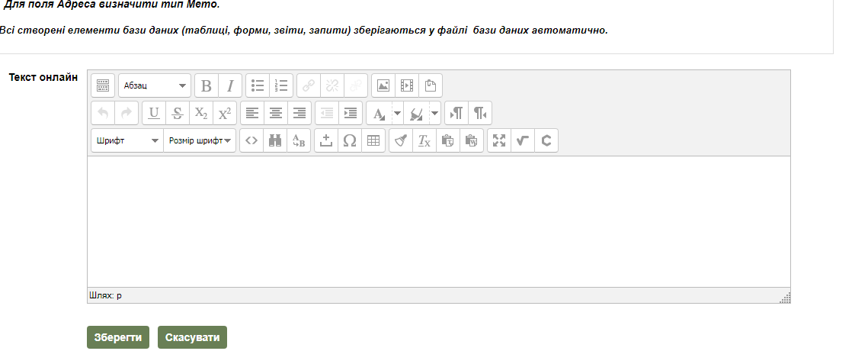Screen dimensions: 868x351
Task: Click the Зберегти button
Action: pyautogui.click(x=118, y=337)
